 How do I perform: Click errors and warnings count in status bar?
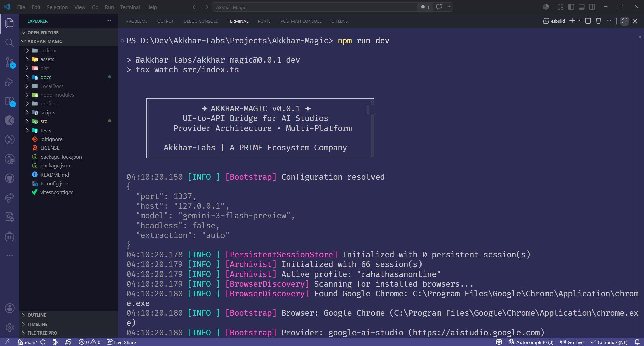tap(89, 342)
